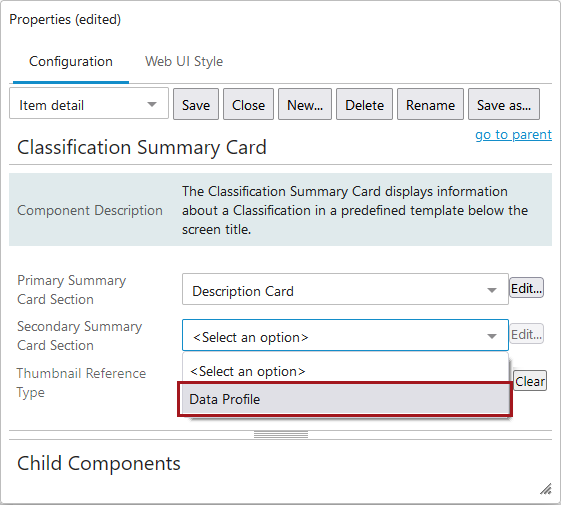The image size is (561, 505).
Task: Edit the Description Card primary section
Action: click(526, 288)
